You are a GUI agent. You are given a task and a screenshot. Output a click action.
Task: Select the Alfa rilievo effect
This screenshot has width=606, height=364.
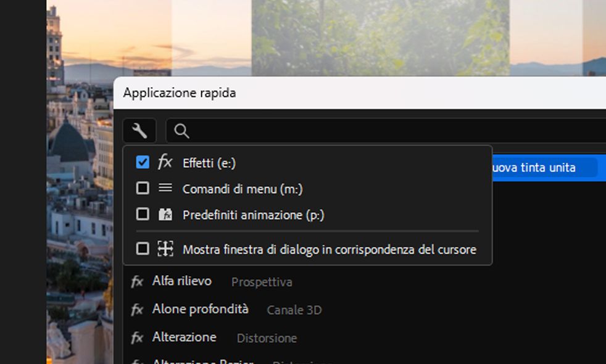pos(181,281)
